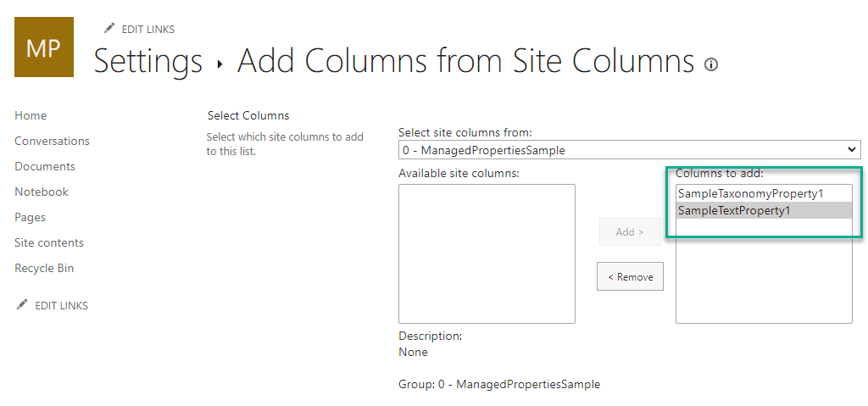
Task: Click the info icon beside the page title
Action: coord(711,64)
